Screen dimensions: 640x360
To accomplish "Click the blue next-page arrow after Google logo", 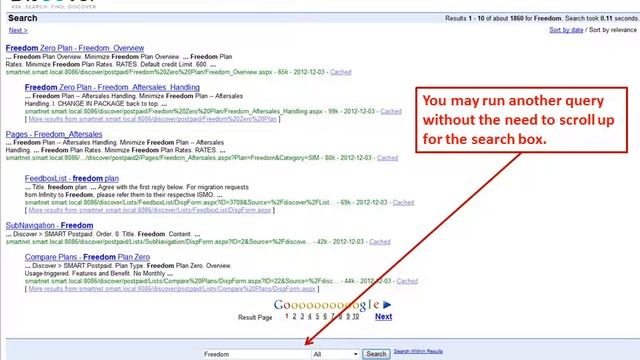I will [x=387, y=304].
